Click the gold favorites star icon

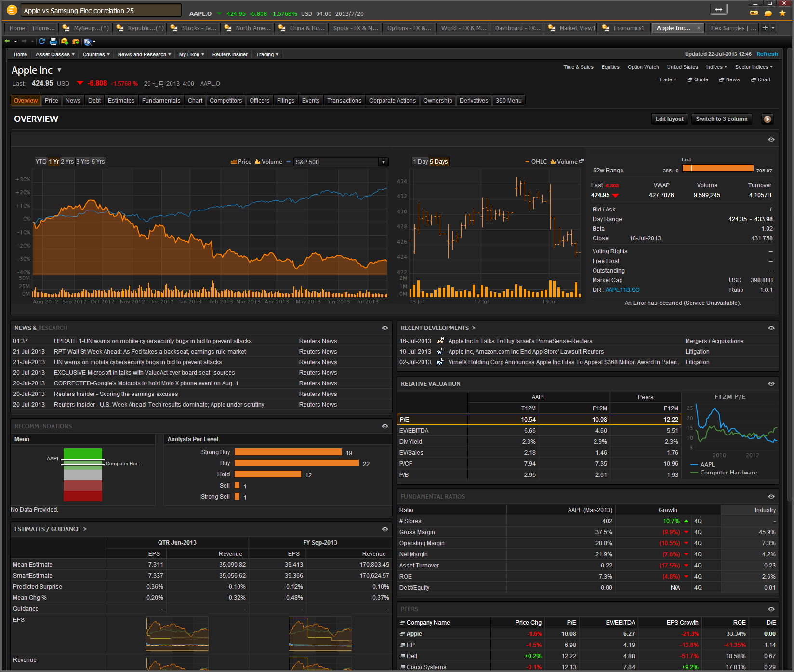782,13
